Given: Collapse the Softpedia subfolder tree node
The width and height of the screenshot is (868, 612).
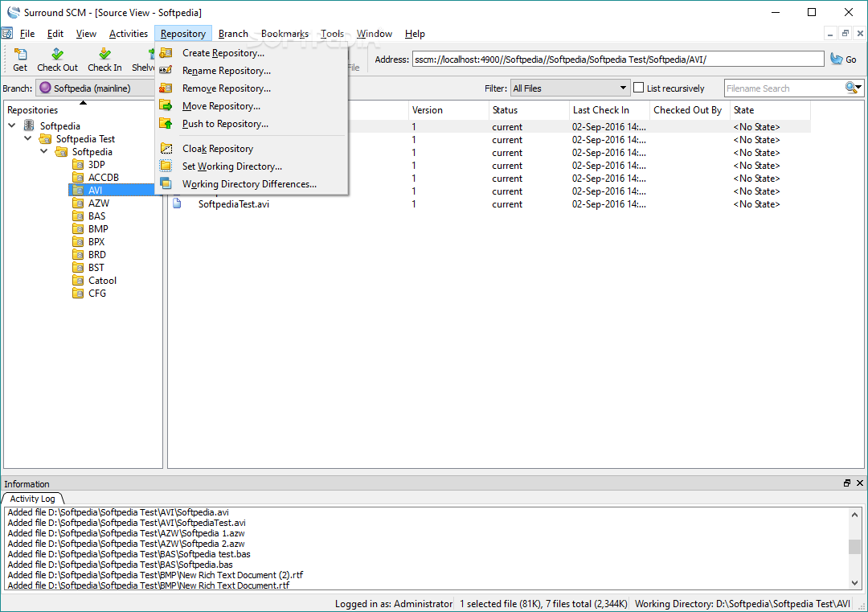Looking at the screenshot, I should tap(43, 151).
